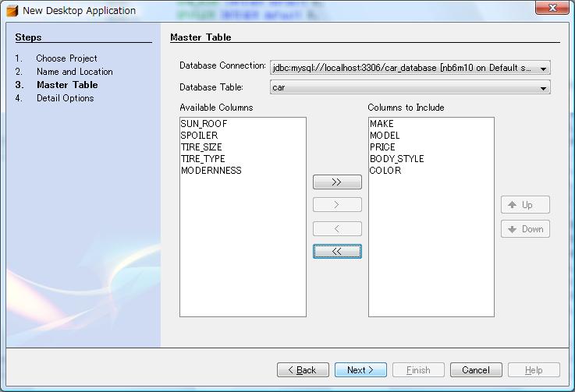Move selected column Down
575x392 pixels.
(525, 229)
